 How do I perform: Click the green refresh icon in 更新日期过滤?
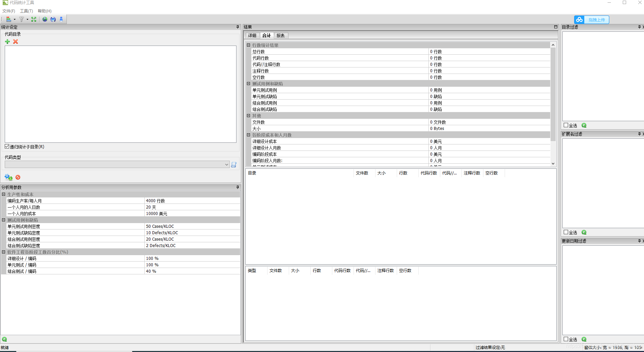point(584,339)
